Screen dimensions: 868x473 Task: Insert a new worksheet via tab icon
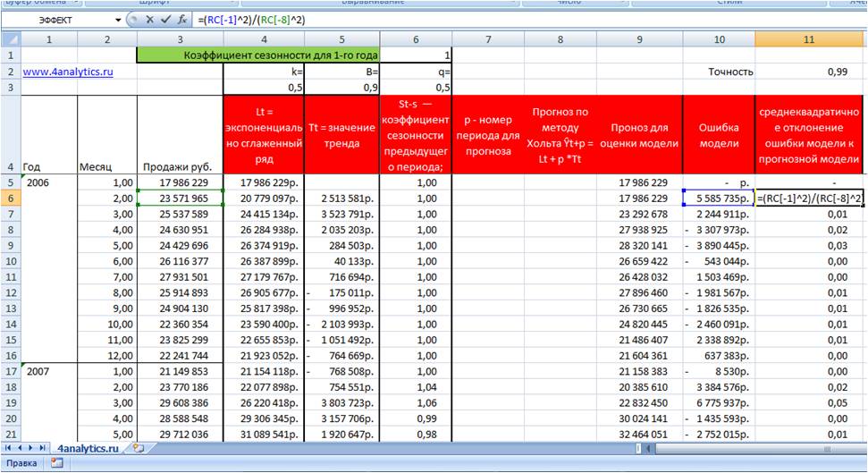pyautogui.click(x=138, y=448)
